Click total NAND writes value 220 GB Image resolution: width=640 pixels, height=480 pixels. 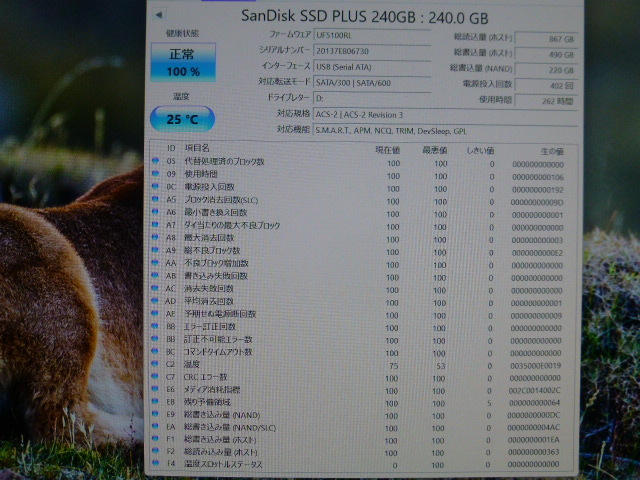(x=546, y=70)
